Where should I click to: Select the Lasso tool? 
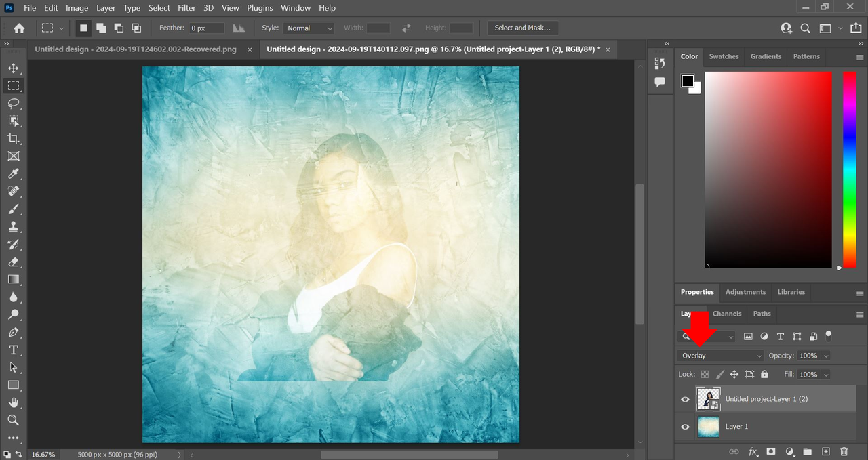[x=13, y=104]
